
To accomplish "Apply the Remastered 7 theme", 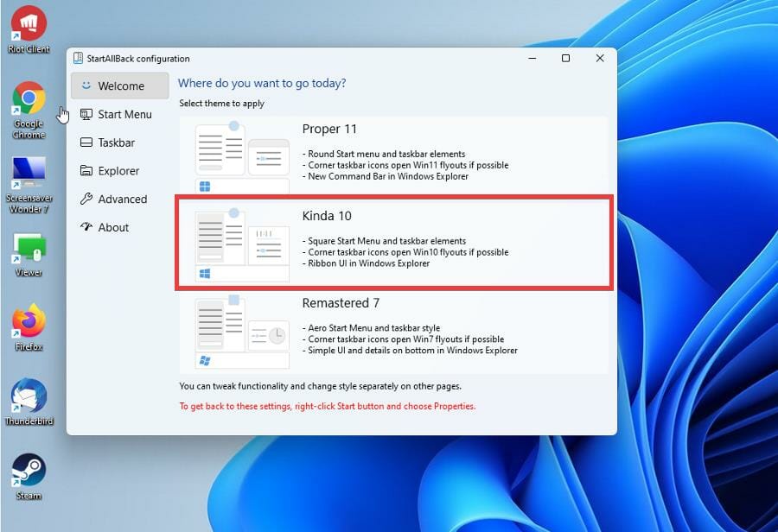I will 393,332.
